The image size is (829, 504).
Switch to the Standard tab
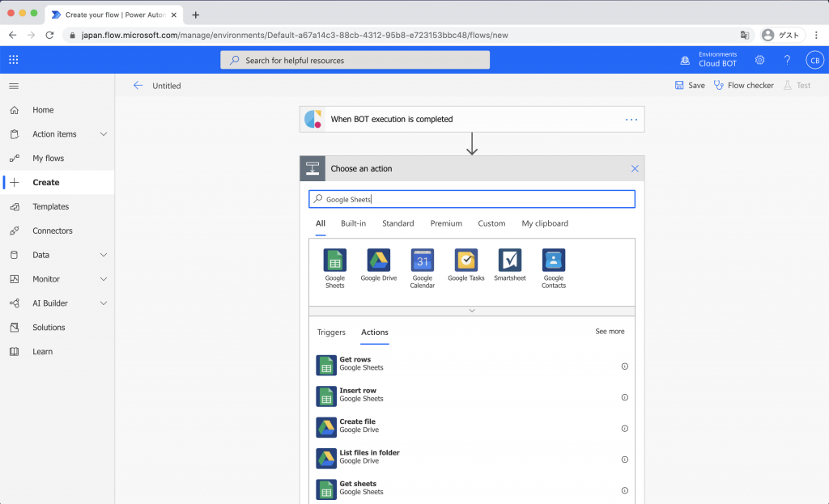(398, 223)
